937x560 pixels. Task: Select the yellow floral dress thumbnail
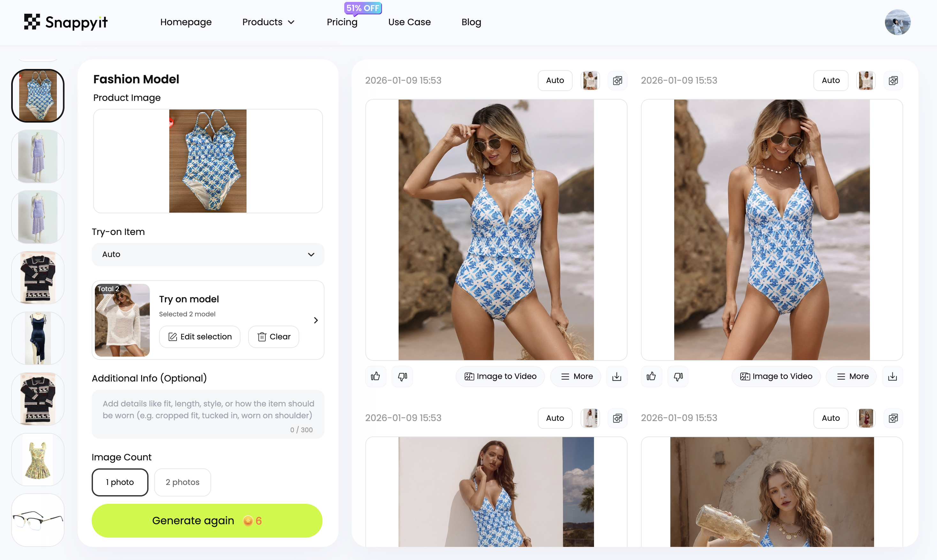(38, 460)
